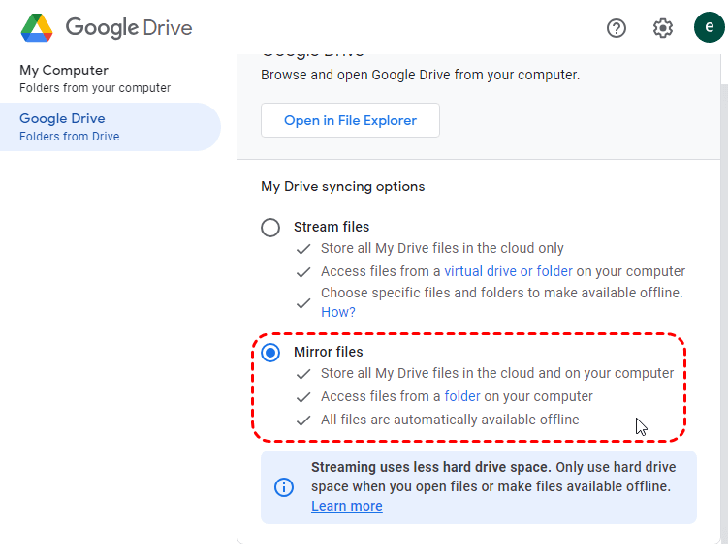The height and width of the screenshot is (560, 728).
Task: Click the account avatar letter e
Action: coord(709,27)
